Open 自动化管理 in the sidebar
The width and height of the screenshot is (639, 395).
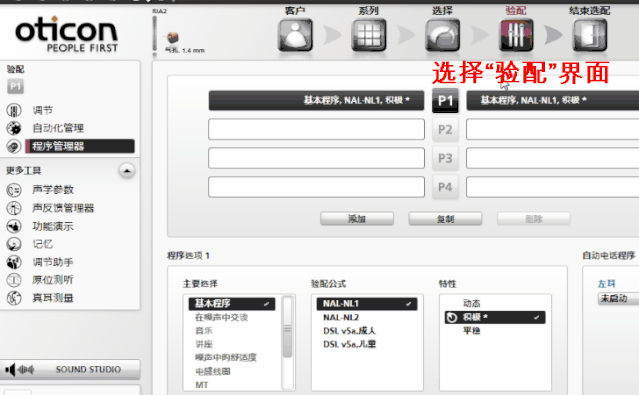point(58,128)
